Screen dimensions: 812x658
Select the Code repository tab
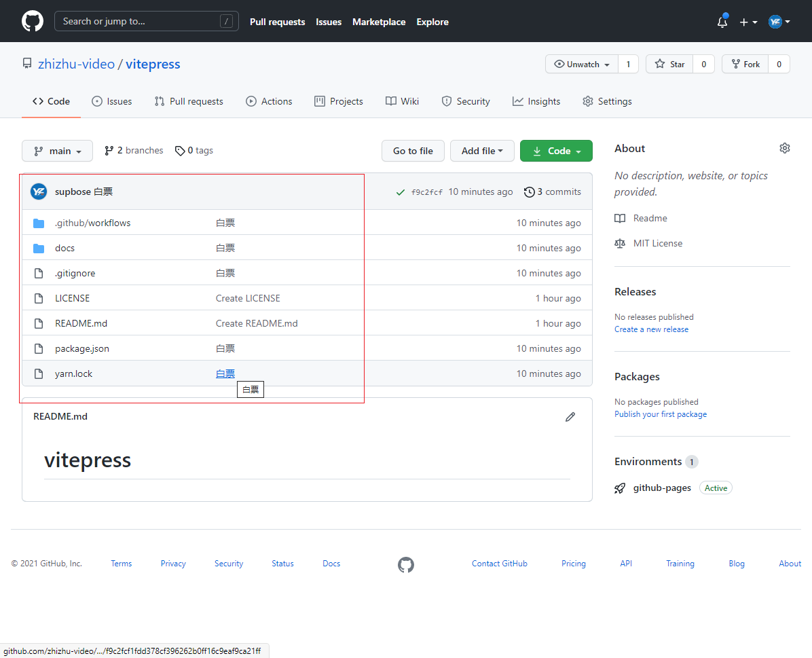[52, 102]
